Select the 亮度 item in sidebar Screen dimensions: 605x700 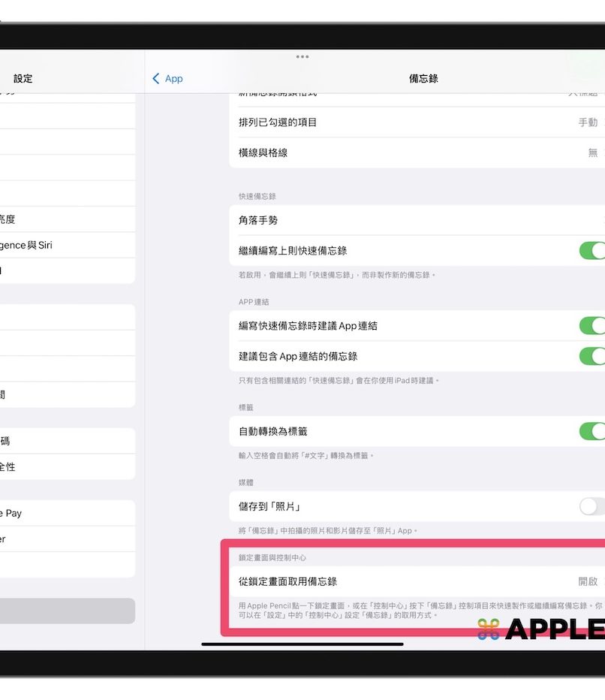pos(68,219)
